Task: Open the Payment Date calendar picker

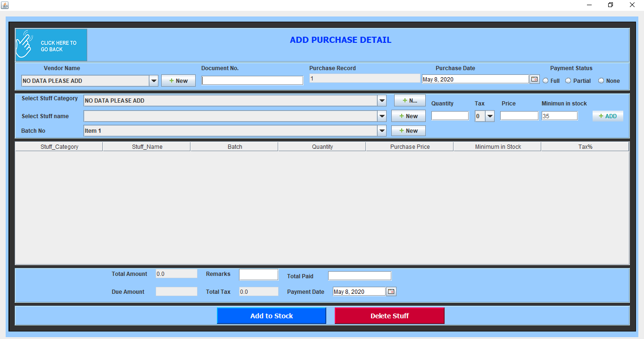Action: (391, 291)
